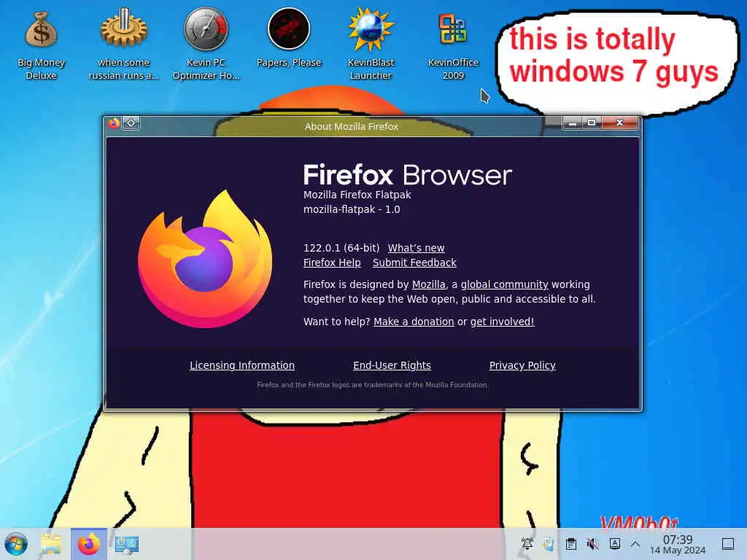Viewport: 747px width, 560px height.
Task: Click the Make a donation link
Action: (414, 322)
